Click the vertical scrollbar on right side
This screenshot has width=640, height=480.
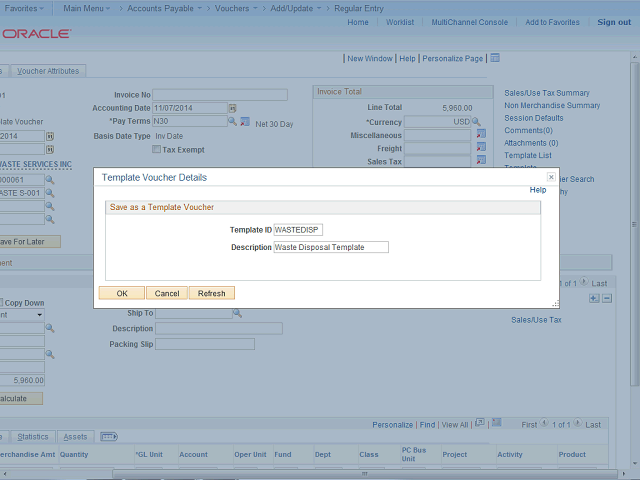(634, 224)
